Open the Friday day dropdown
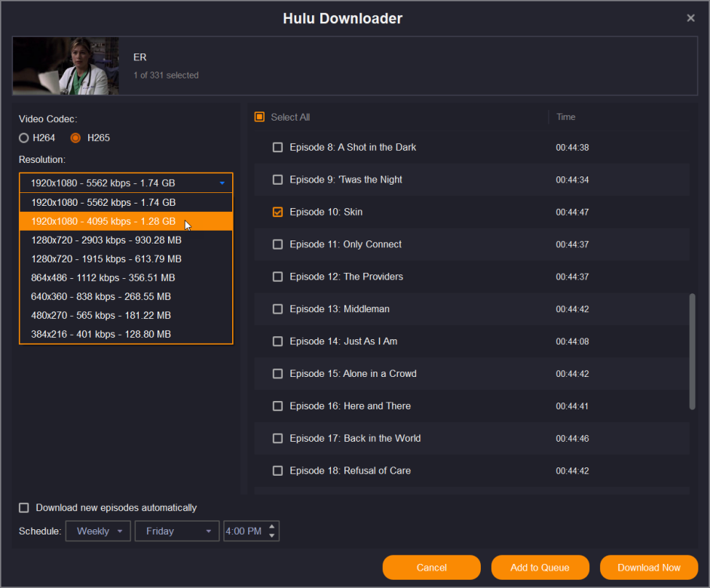The height and width of the screenshot is (588, 710). (x=177, y=531)
